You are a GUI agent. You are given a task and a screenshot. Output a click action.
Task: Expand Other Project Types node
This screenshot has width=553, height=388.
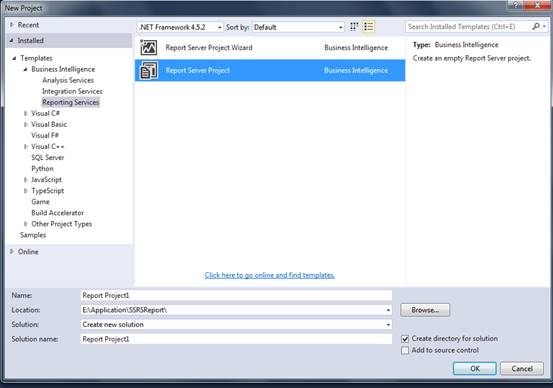(x=25, y=224)
